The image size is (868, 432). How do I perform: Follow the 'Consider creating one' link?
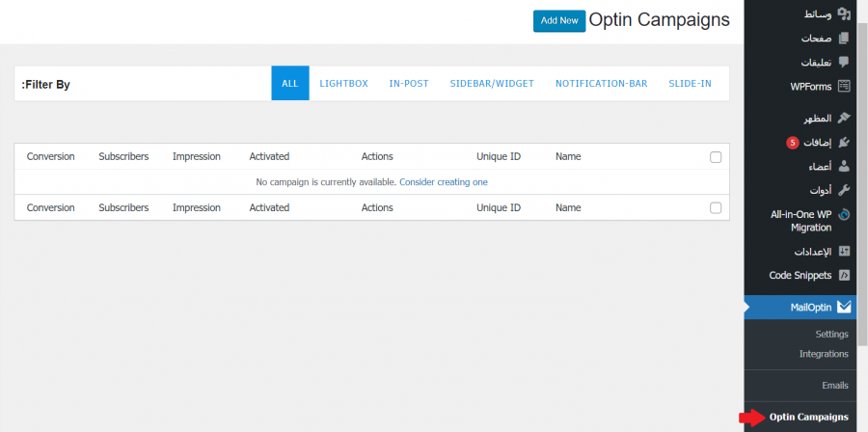pyautogui.click(x=443, y=182)
